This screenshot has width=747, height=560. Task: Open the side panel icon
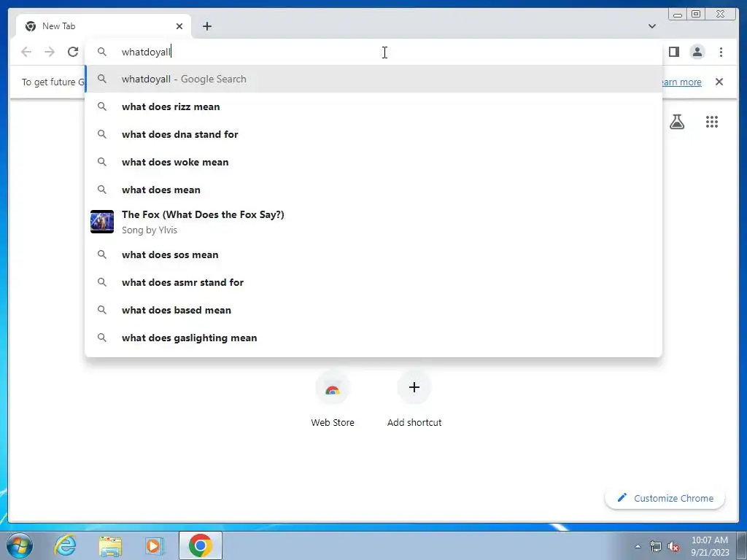click(x=673, y=52)
